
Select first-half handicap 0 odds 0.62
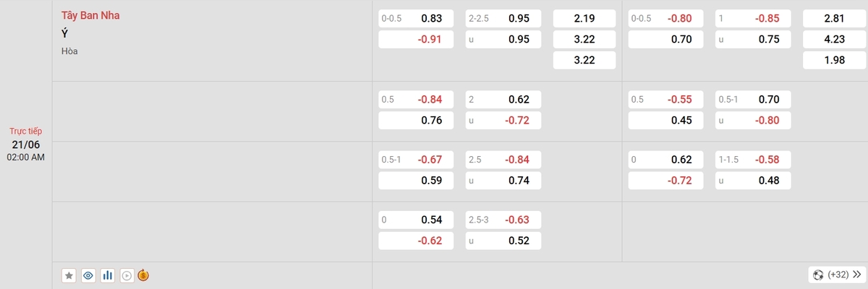(666, 160)
